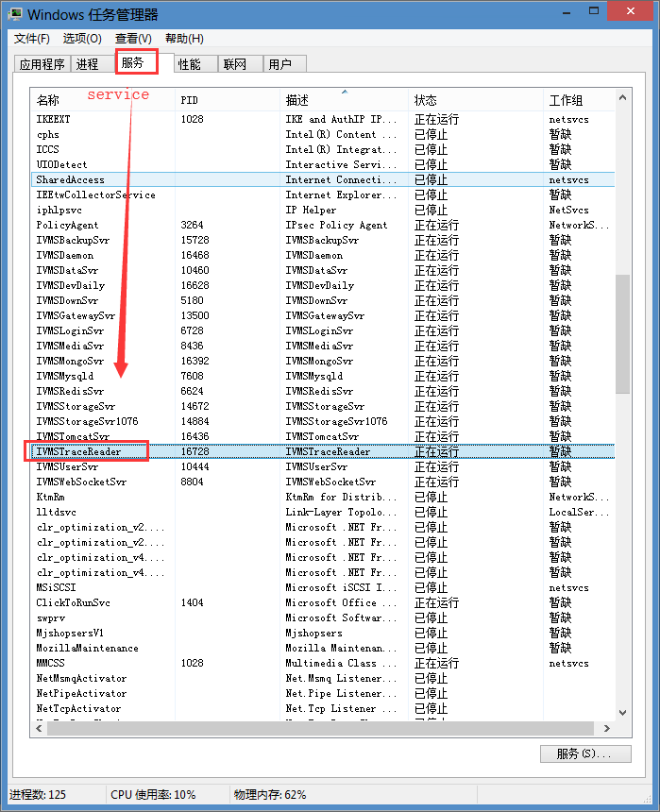Viewport: 660px width, 812px height.
Task: Click PID 16728 cell
Action: tap(195, 451)
